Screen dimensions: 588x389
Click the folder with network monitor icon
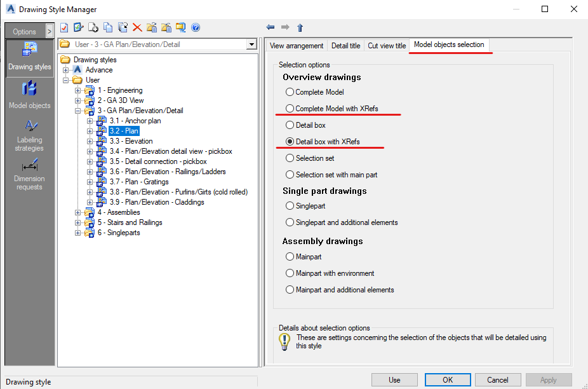point(181,27)
